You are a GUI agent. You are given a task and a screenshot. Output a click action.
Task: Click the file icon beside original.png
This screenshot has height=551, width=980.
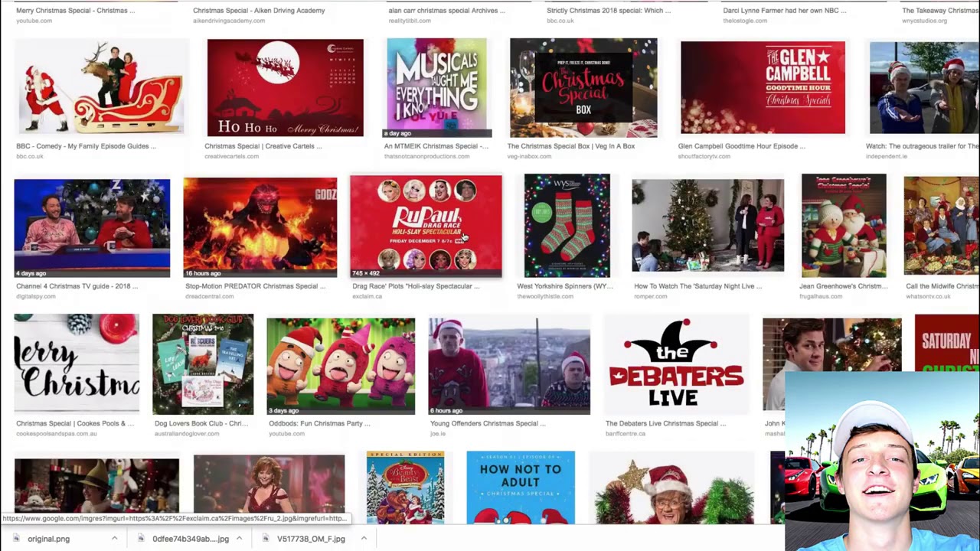(16, 539)
